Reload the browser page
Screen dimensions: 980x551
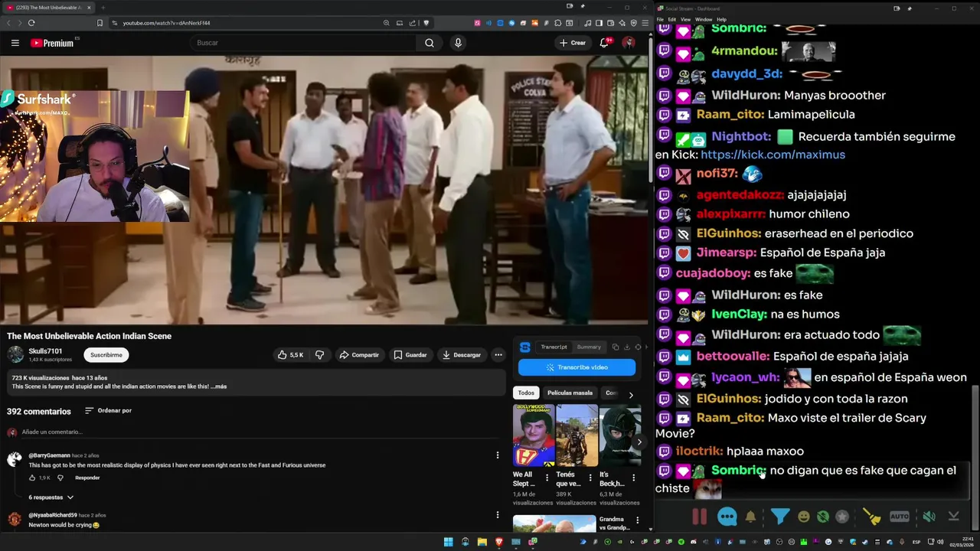pyautogui.click(x=31, y=23)
